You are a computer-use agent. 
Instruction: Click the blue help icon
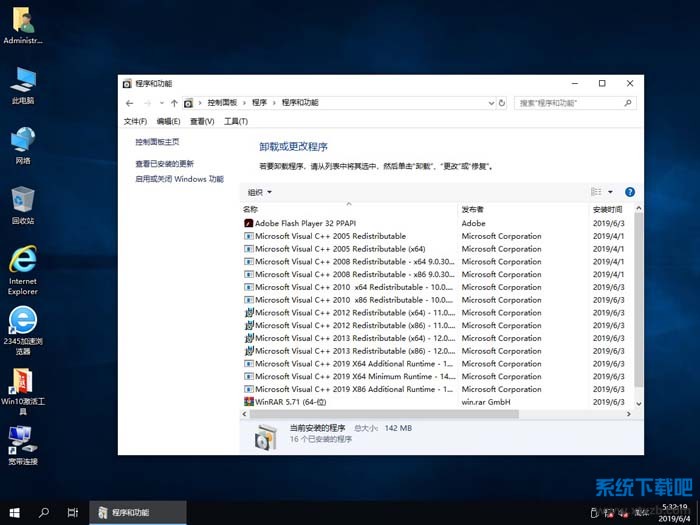click(x=629, y=192)
